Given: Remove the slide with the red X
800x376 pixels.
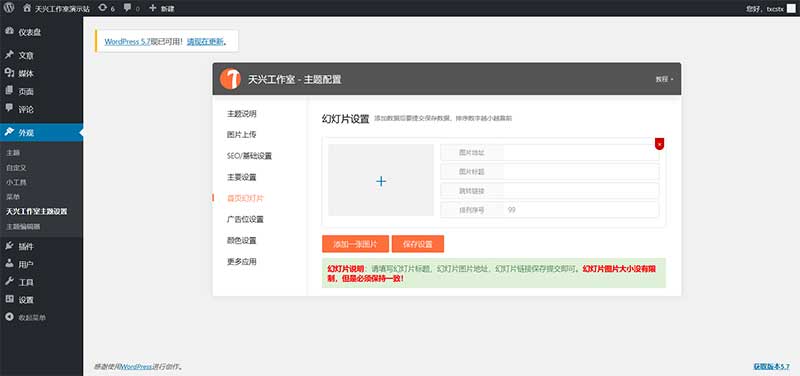Looking at the screenshot, I should point(659,144).
